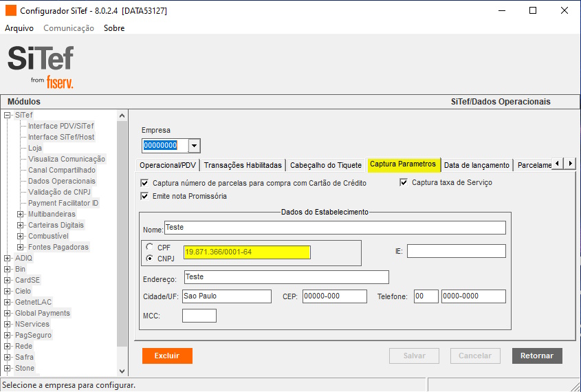581x392 pixels.
Task: Select Visualiza Comunicação in tree
Action: 67,159
